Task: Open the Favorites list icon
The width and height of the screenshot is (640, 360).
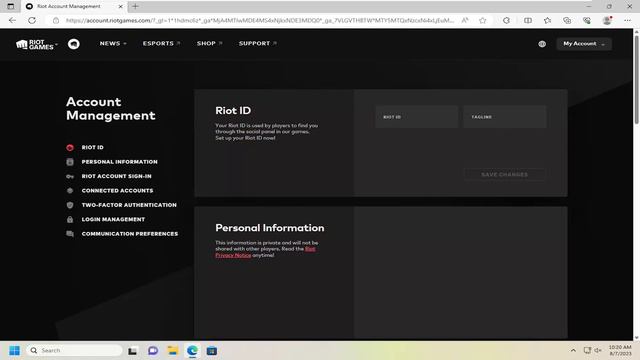Action: (x=547, y=20)
